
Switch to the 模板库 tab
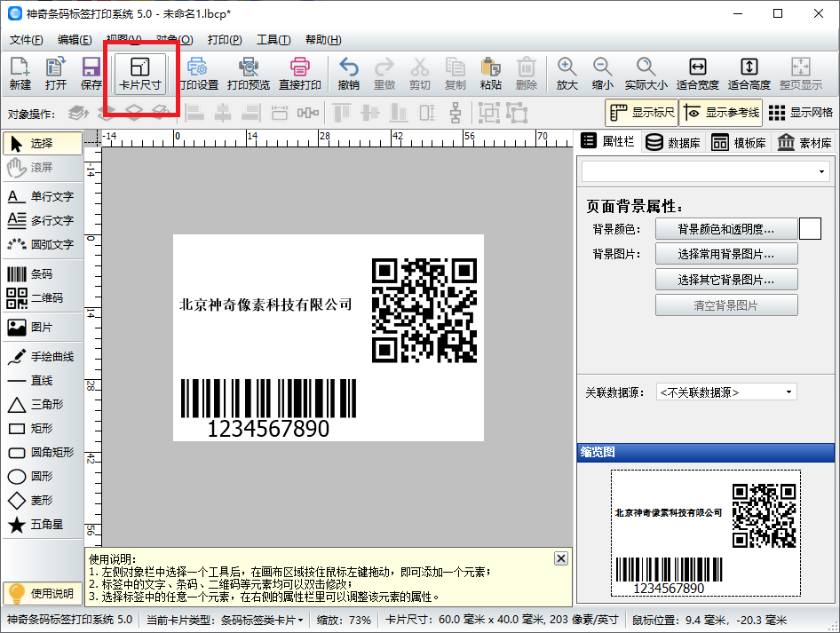(x=739, y=142)
